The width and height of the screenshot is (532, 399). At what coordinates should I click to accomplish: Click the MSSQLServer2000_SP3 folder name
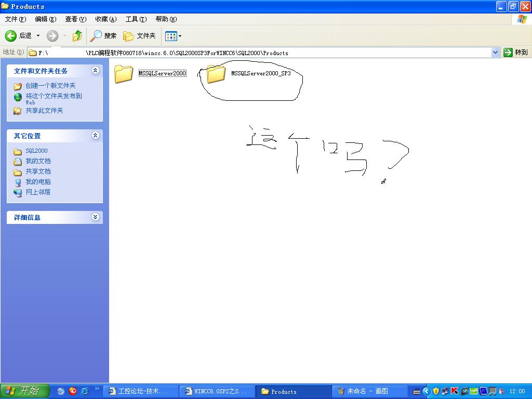tap(261, 73)
